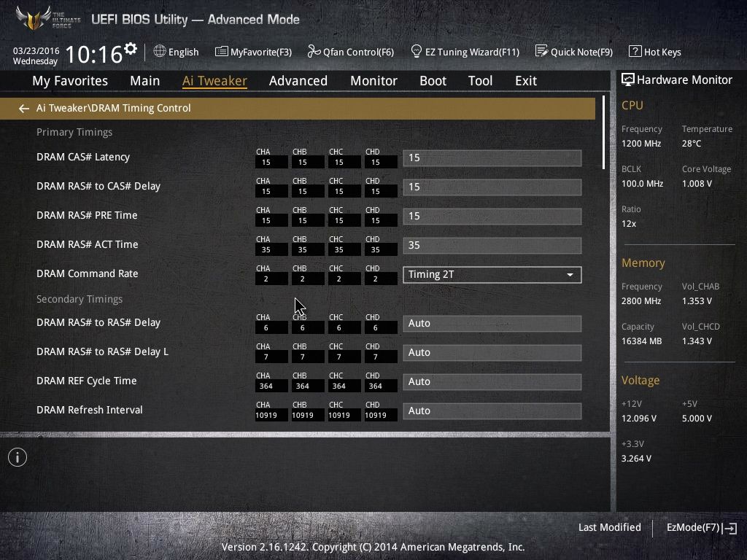Image resolution: width=747 pixels, height=560 pixels.
Task: Select the DRAM RAS# ACT Time label
Action: (88, 244)
